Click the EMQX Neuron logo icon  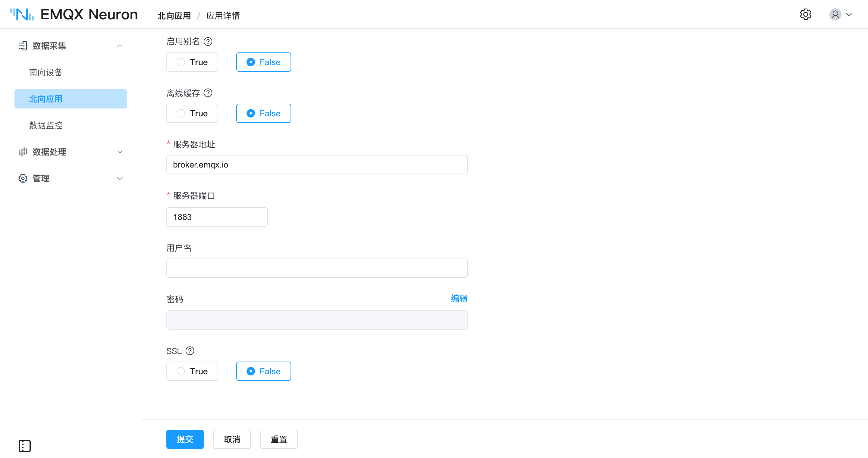click(22, 14)
